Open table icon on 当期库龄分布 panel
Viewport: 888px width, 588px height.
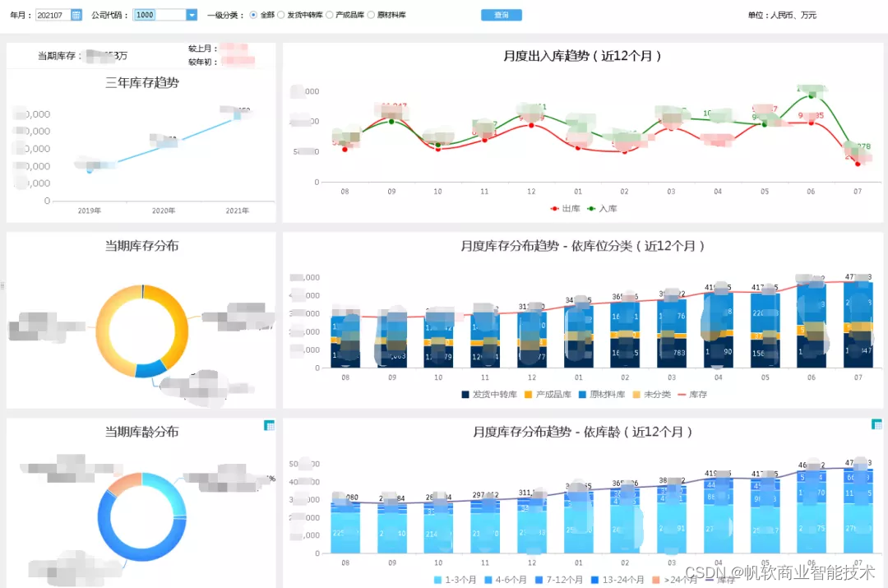coord(269,425)
